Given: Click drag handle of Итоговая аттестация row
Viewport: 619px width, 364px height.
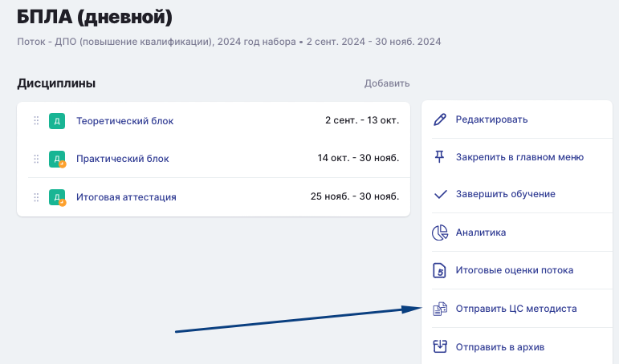Looking at the screenshot, I should tap(36, 197).
